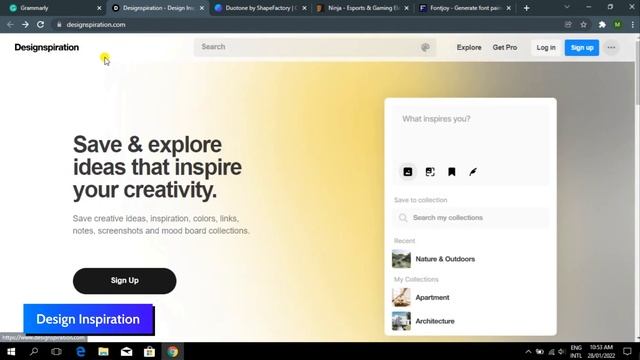
Task: Click the Designspiration logo
Action: coord(47,47)
